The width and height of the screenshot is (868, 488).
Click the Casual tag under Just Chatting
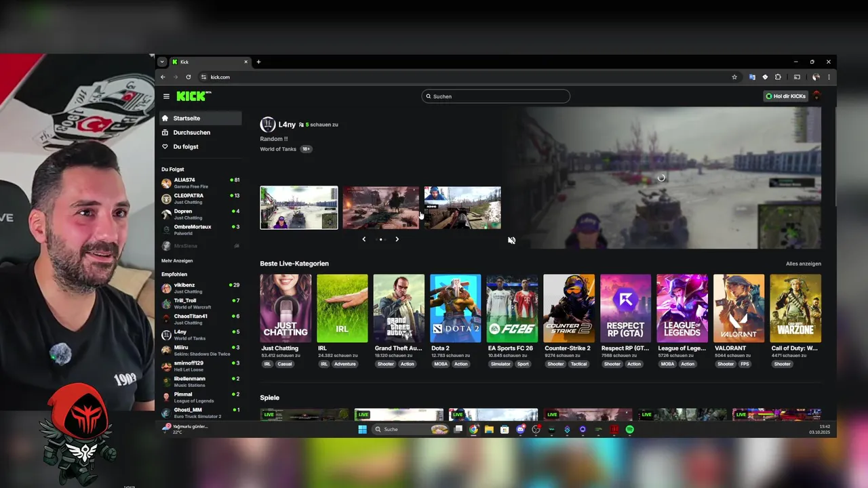pyautogui.click(x=285, y=364)
